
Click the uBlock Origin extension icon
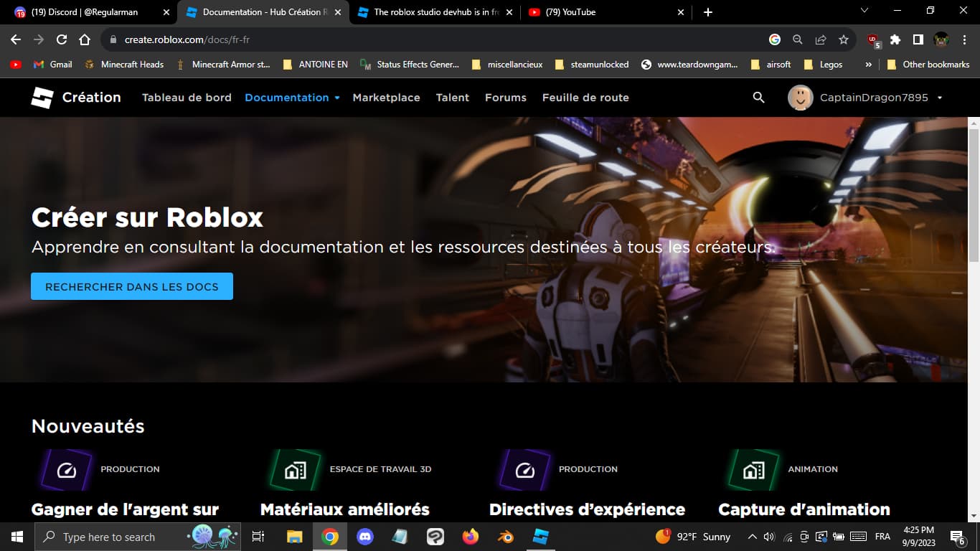[871, 40]
